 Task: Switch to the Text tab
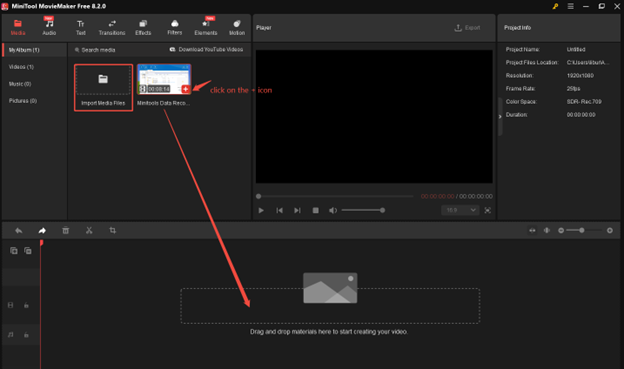(80, 27)
